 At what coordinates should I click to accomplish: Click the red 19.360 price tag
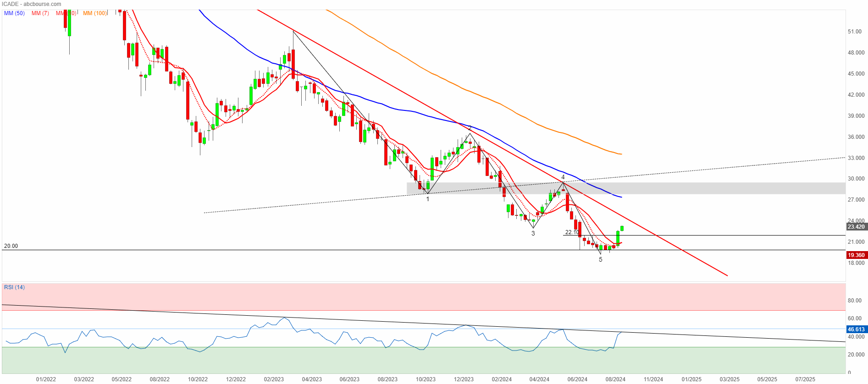pos(856,255)
